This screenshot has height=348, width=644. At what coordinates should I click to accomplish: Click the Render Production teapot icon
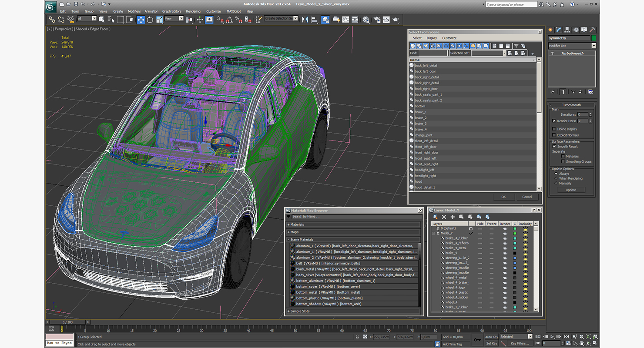[396, 20]
